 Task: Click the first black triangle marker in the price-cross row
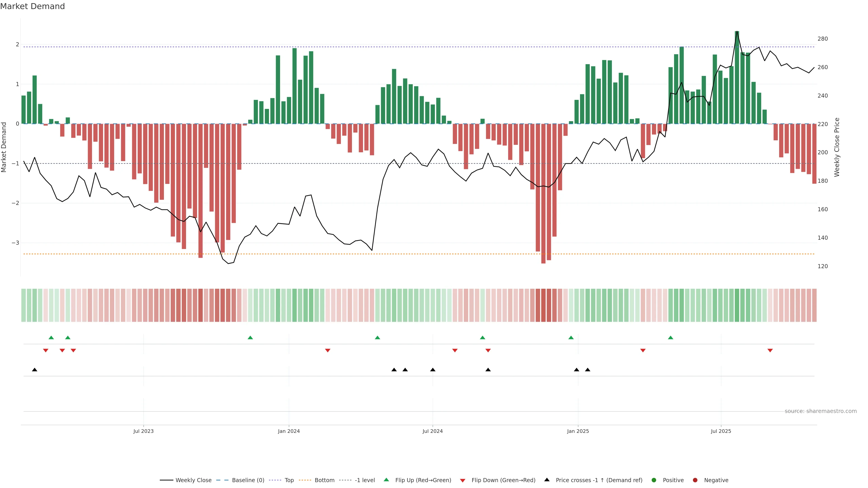[34, 369]
